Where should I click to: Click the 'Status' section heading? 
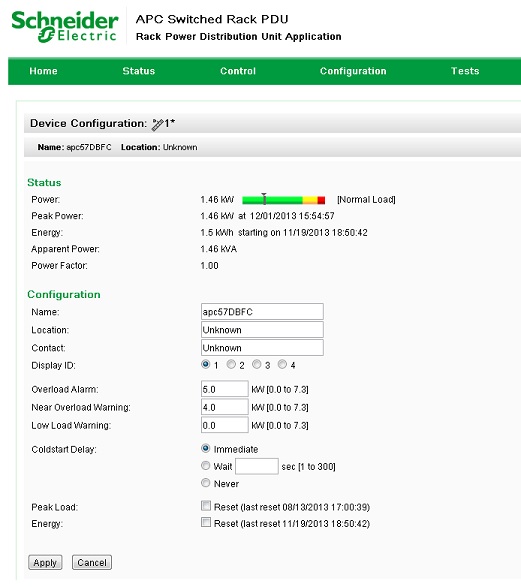click(x=44, y=182)
